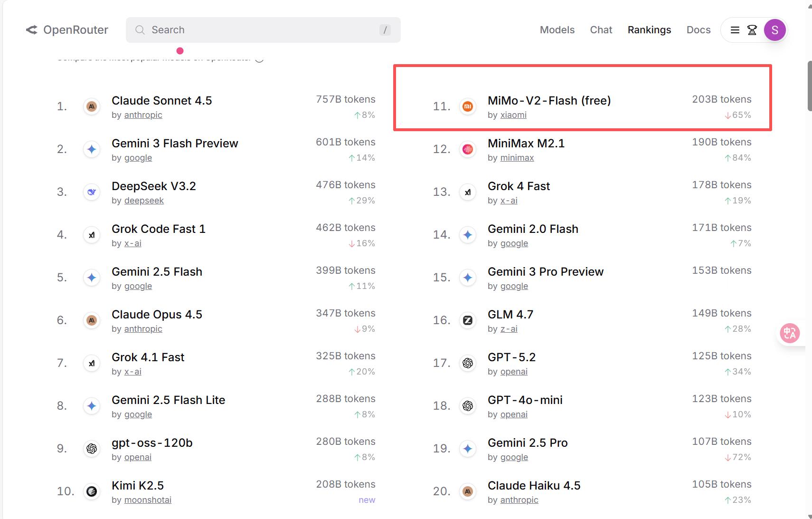The width and height of the screenshot is (812, 519).
Task: Click the google link under Gemini 2.5 Pro
Action: [514, 457]
